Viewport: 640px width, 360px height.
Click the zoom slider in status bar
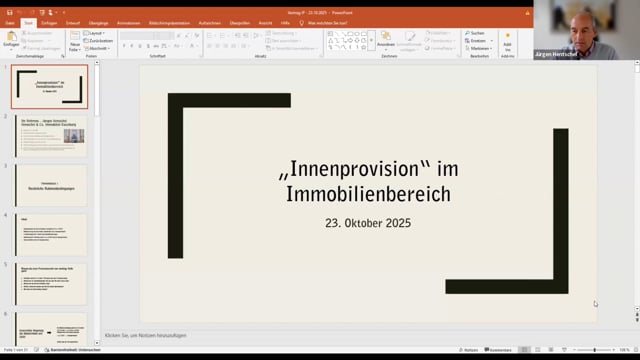pyautogui.click(x=594, y=350)
